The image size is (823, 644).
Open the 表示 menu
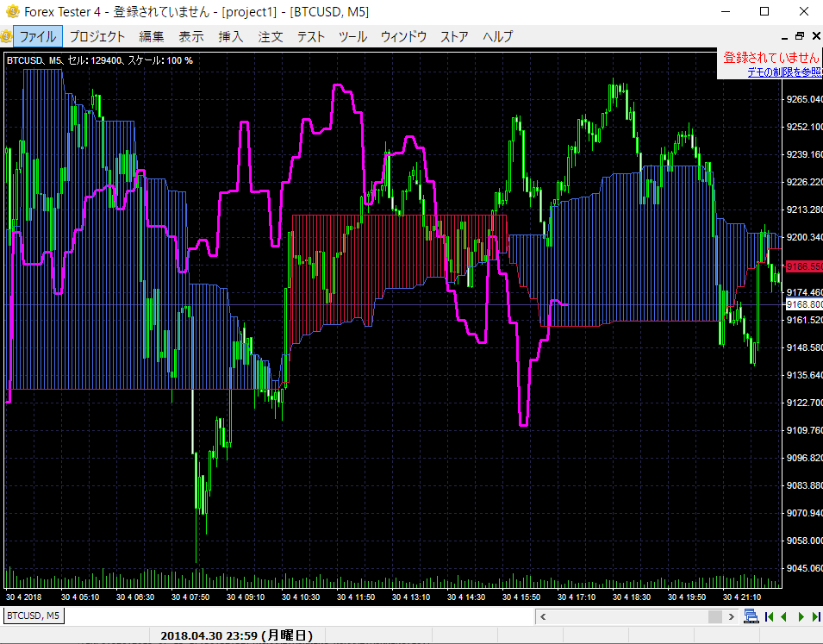point(191,37)
